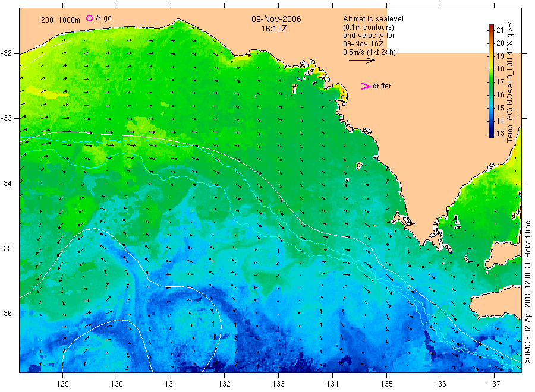Viewport: 535px width, 392px height.
Task: Click the latitude axis label -36
Action: coord(6,313)
